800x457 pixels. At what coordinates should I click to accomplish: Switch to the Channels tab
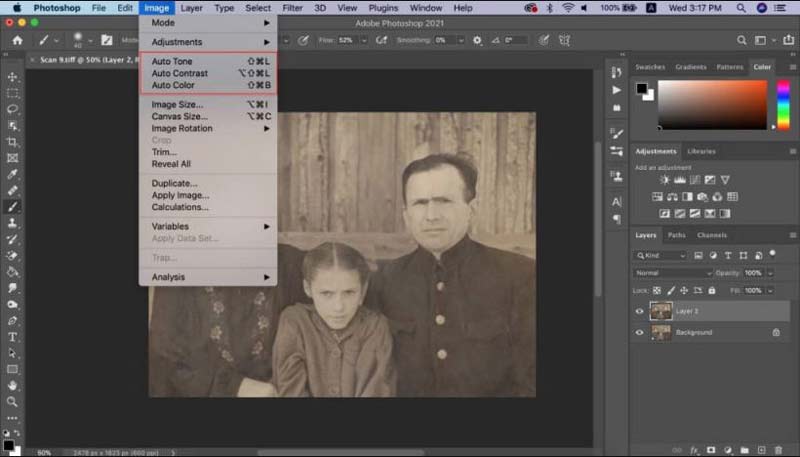tap(712, 235)
